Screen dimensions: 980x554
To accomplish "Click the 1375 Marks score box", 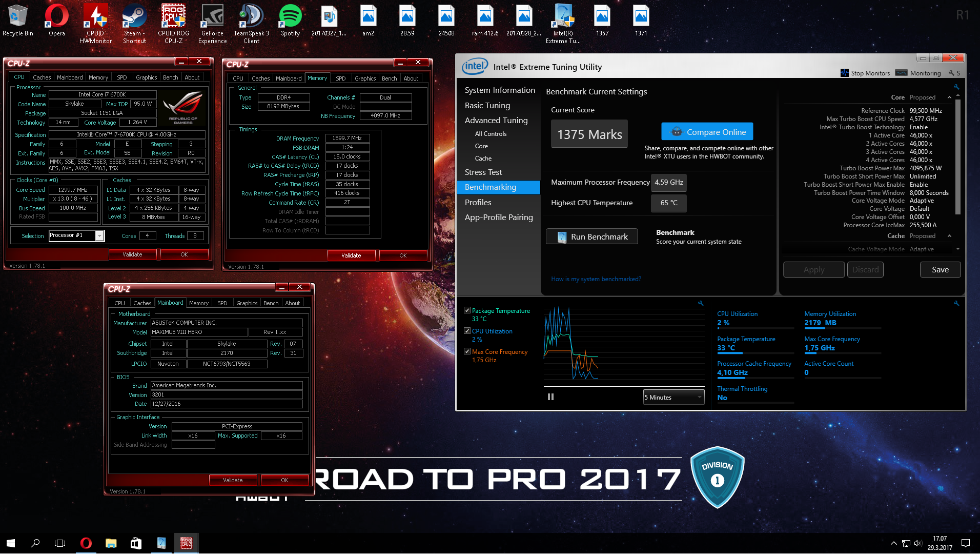I will (x=589, y=134).
